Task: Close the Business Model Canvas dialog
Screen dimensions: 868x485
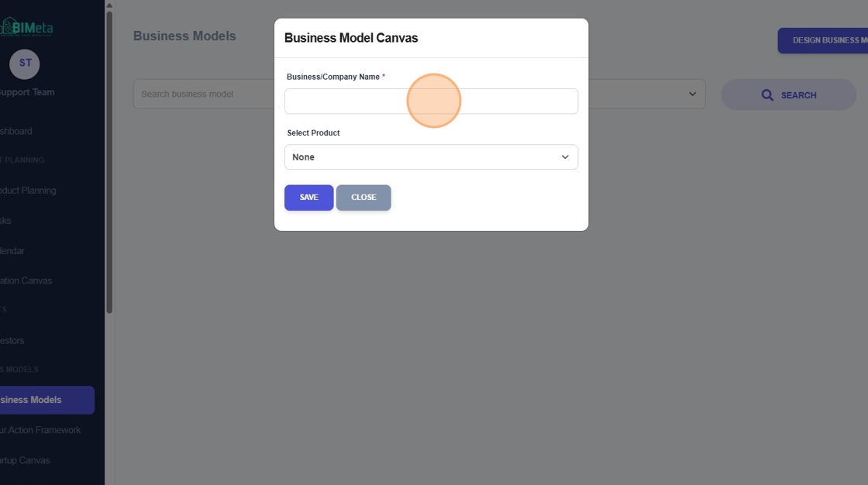Action: pyautogui.click(x=363, y=198)
